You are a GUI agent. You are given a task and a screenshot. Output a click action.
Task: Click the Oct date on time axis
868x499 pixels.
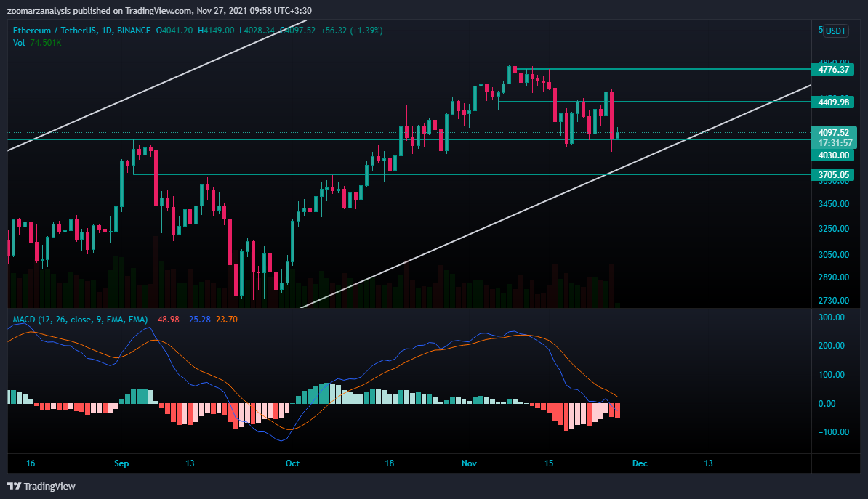292,463
